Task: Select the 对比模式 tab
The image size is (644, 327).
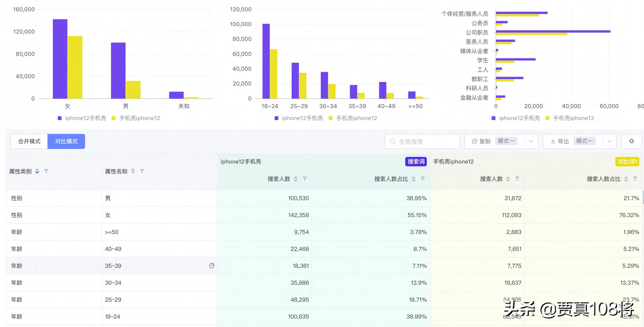Action: tap(66, 141)
